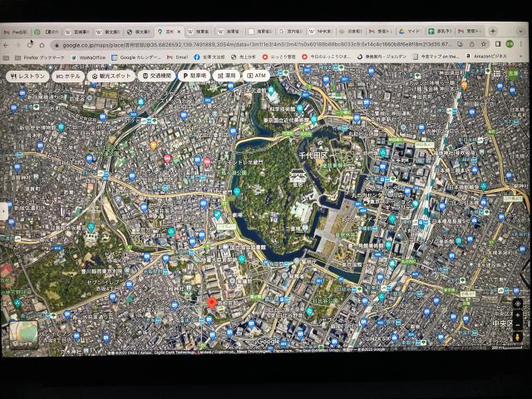Open Firefox ブックマーク bookmarks folder
532x399 pixels.
tap(40, 57)
